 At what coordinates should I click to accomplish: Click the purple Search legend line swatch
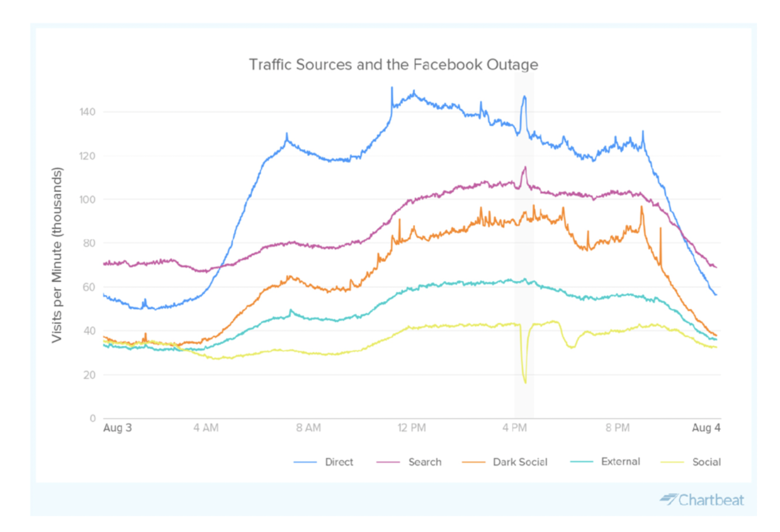click(388, 462)
